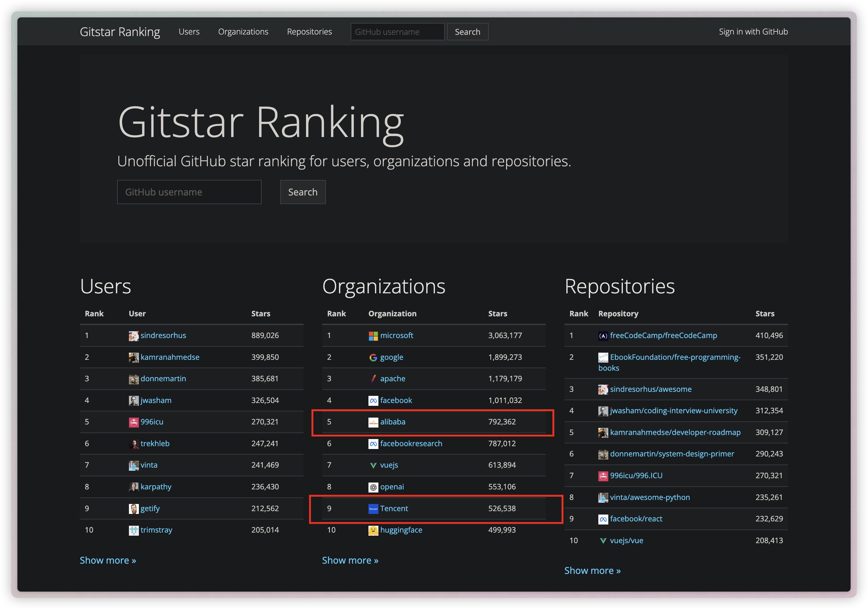
Task: Open Tencent organization link
Action: [394, 508]
